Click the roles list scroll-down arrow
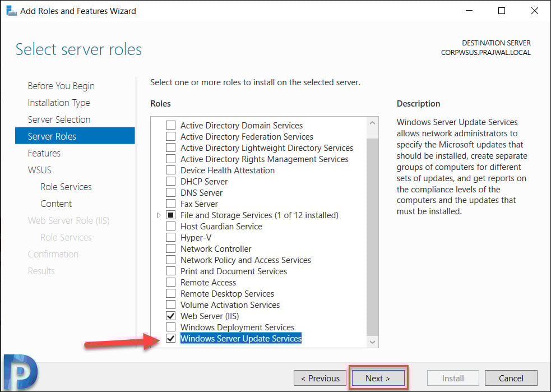This screenshot has height=392, width=551. [373, 342]
